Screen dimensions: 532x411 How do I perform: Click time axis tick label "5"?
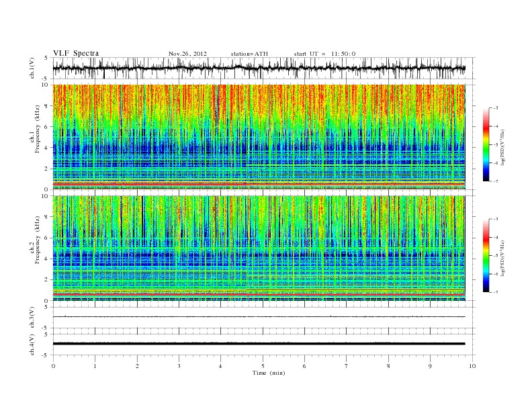pos(263,366)
